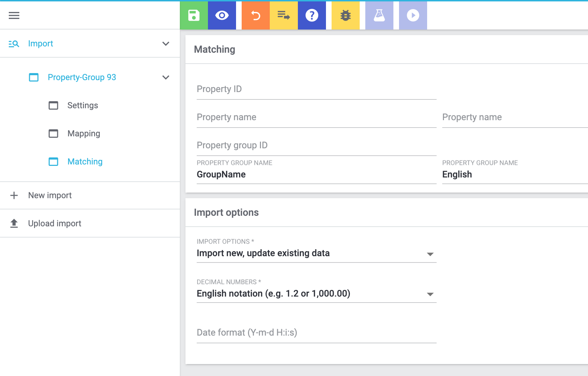Click the orange undo reset icon

[255, 15]
